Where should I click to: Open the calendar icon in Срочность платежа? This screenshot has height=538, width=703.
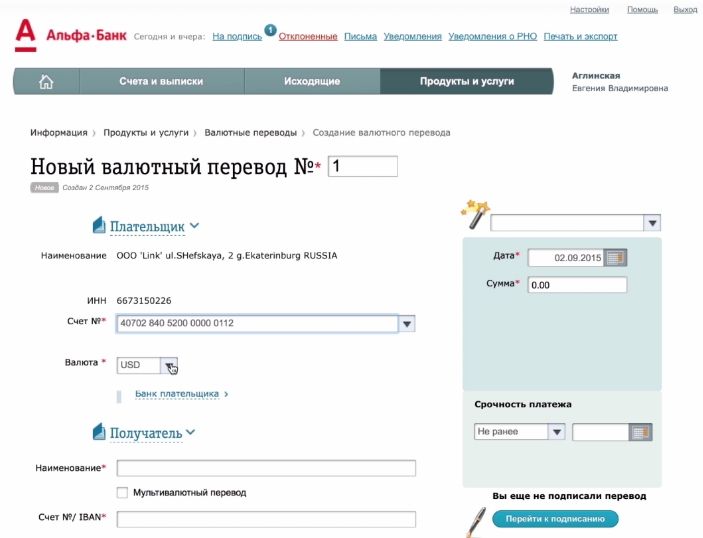(641, 432)
